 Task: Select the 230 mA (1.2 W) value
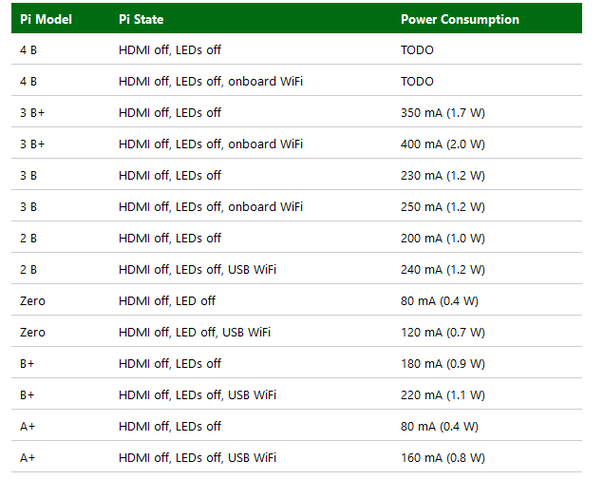pos(443,175)
